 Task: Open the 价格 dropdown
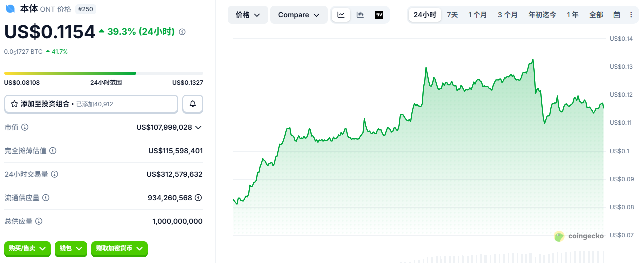pos(248,15)
